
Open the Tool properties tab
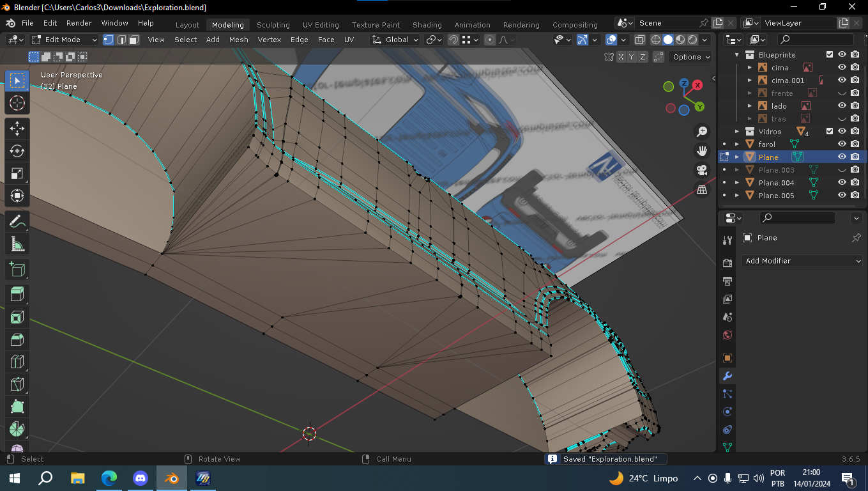point(727,240)
